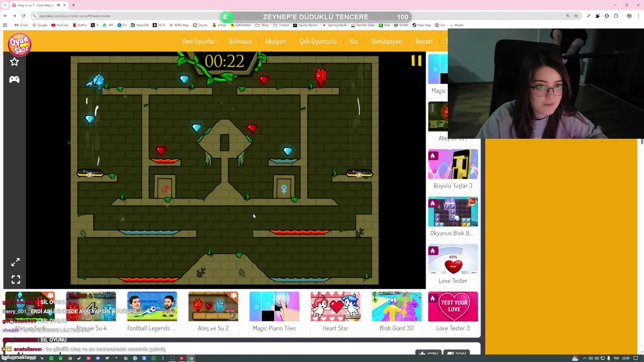Open Gmail bookmark

click(21, 25)
